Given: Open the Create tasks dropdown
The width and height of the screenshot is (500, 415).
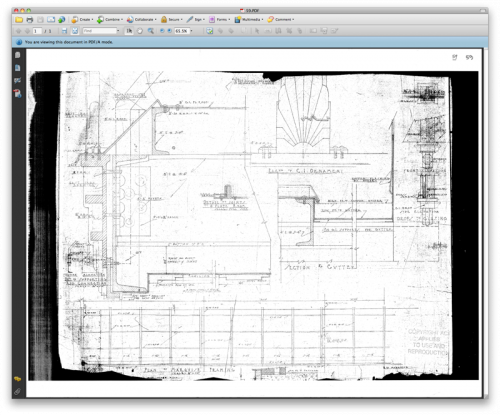Looking at the screenshot, I should (x=82, y=20).
